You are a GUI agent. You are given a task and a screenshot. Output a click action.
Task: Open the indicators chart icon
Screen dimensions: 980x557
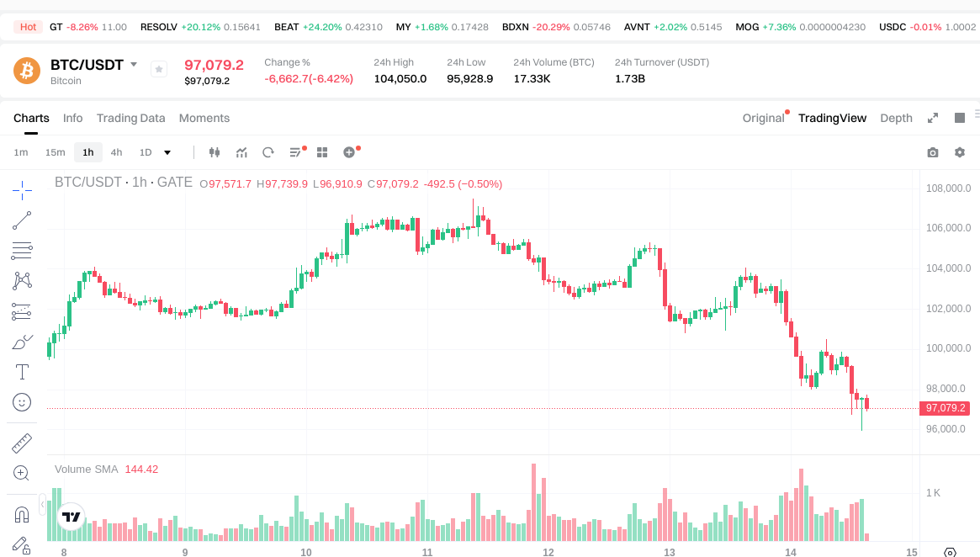point(241,152)
